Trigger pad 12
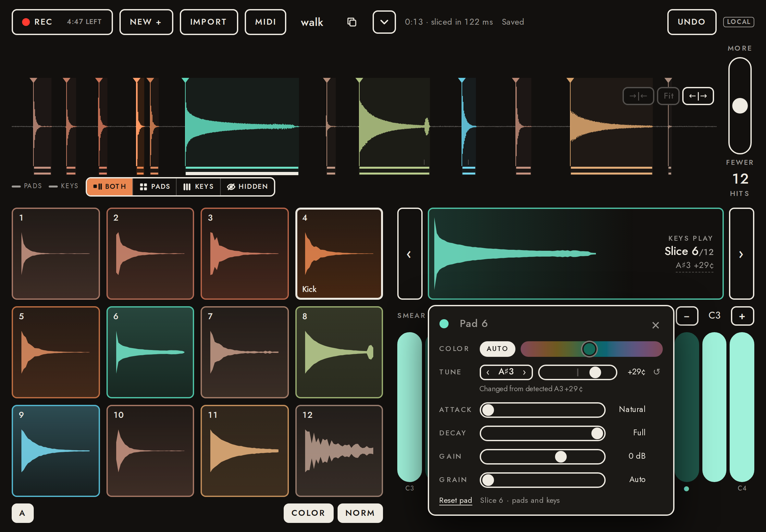 [339, 451]
